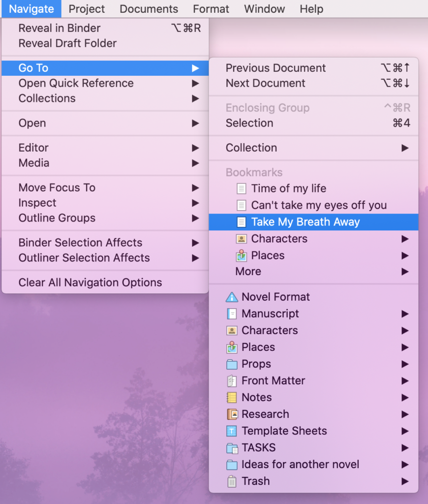The height and width of the screenshot is (504, 428).
Task: Open the Window menu
Action: 264,9
